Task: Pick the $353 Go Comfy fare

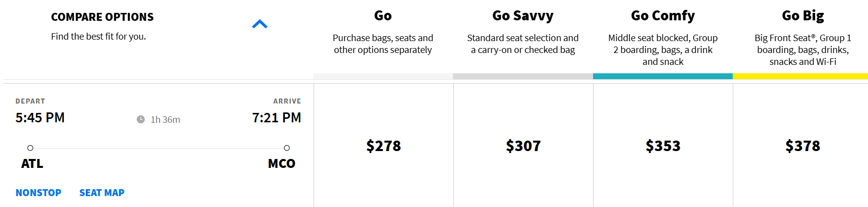Action: (663, 146)
